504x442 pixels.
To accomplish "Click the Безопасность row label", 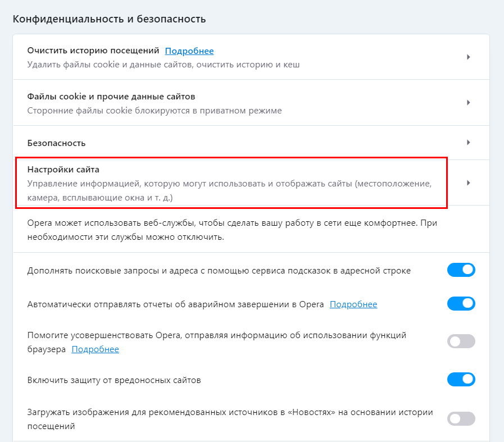I will (x=56, y=143).
